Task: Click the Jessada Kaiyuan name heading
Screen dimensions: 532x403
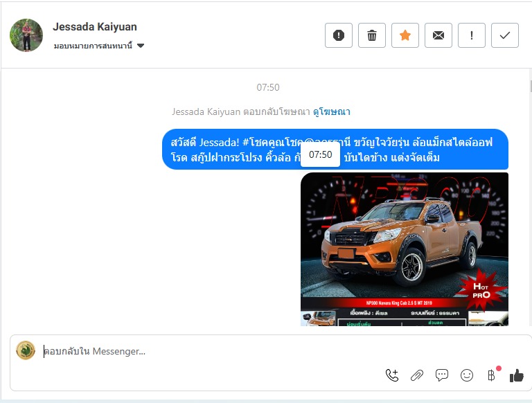Action: click(x=95, y=26)
